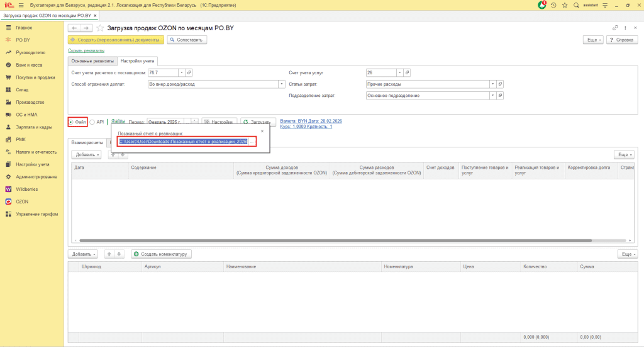Open the notifications bell with badge
The image size is (644, 347).
542,5
